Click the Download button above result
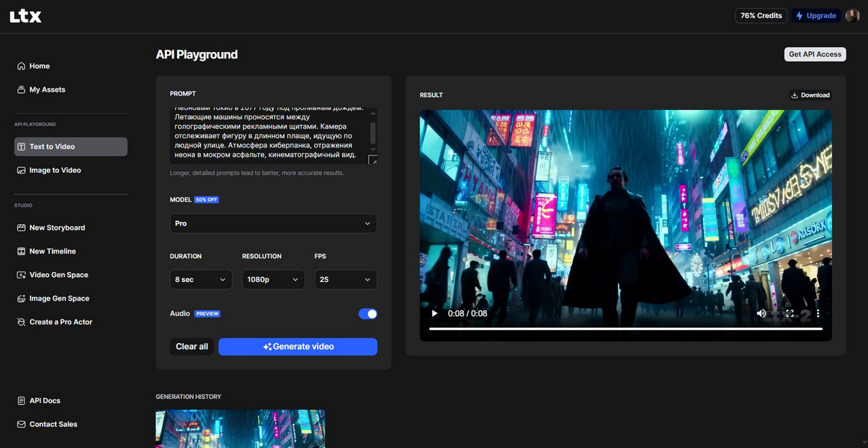 (810, 95)
